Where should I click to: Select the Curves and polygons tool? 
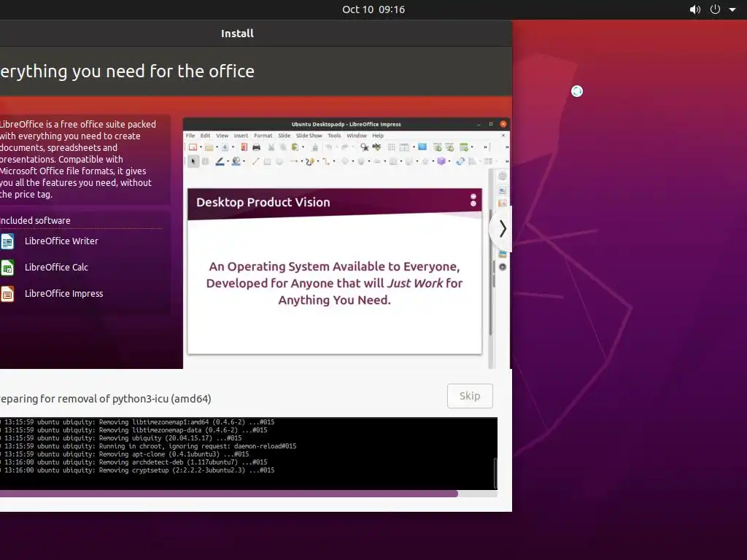[x=310, y=161]
